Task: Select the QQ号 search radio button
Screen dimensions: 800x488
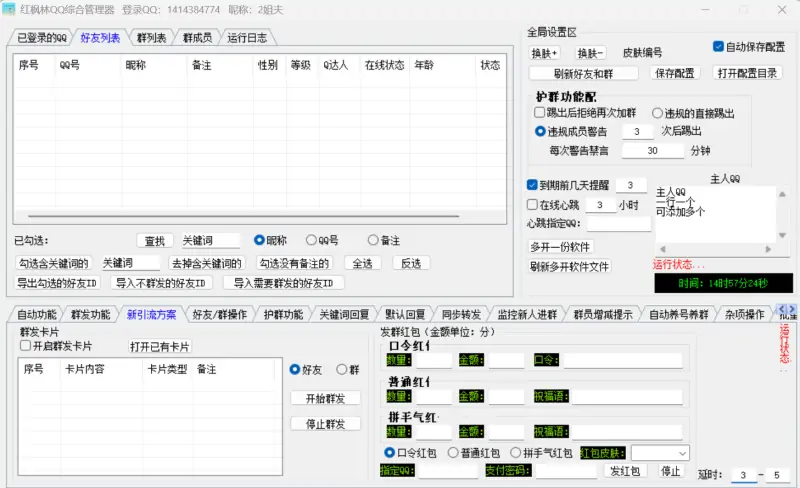Action: (x=311, y=240)
